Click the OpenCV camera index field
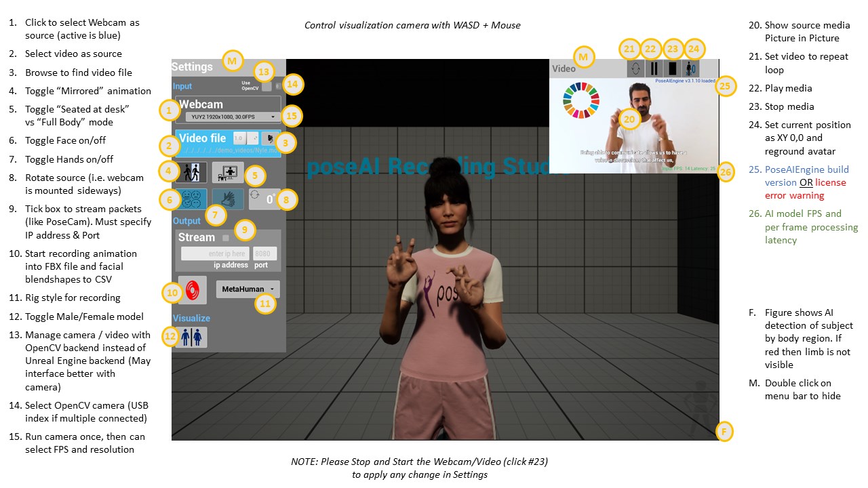 279,86
